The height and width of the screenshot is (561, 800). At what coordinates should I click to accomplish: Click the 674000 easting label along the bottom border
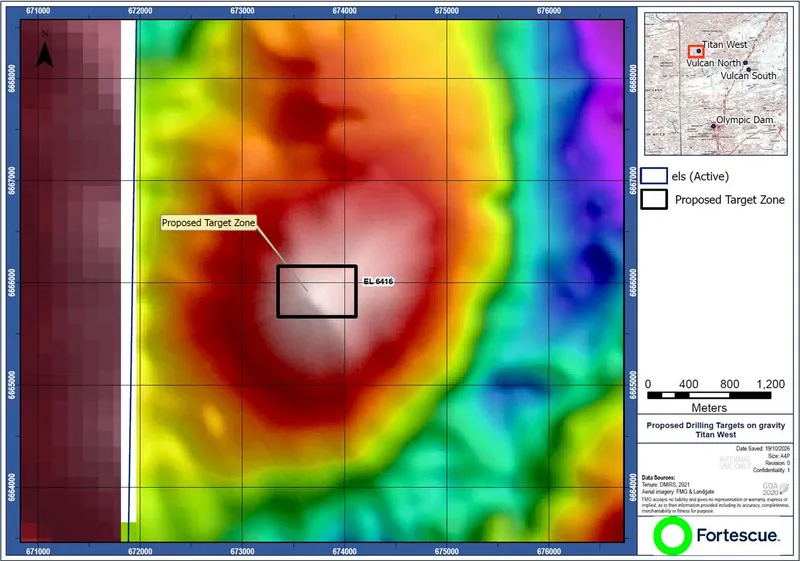point(344,551)
